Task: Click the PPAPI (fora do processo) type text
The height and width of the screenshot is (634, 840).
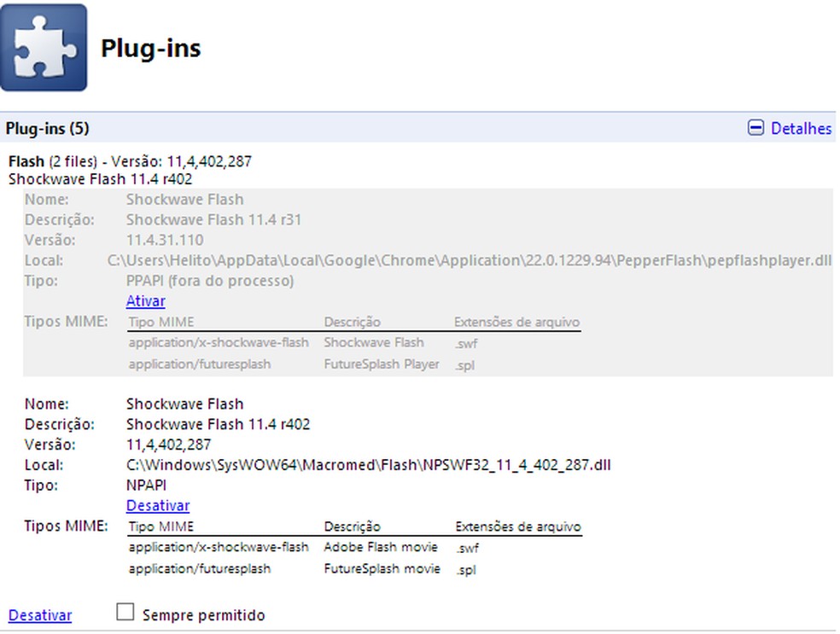Action: point(209,281)
